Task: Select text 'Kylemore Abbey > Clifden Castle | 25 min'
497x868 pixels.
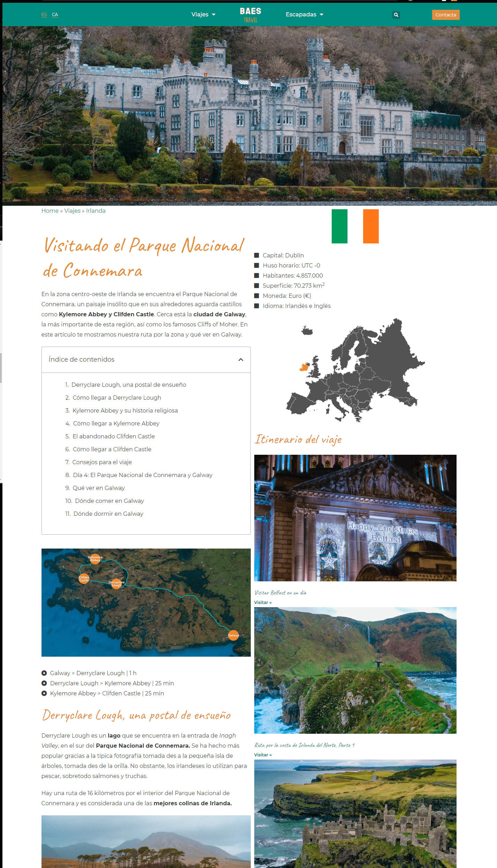Action: [x=107, y=693]
